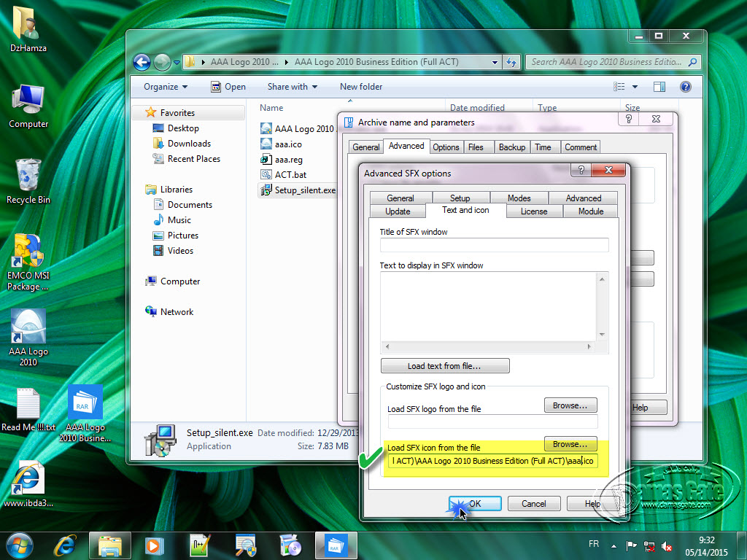Click the Action Center flag tray icon
The width and height of the screenshot is (747, 560).
click(x=631, y=545)
